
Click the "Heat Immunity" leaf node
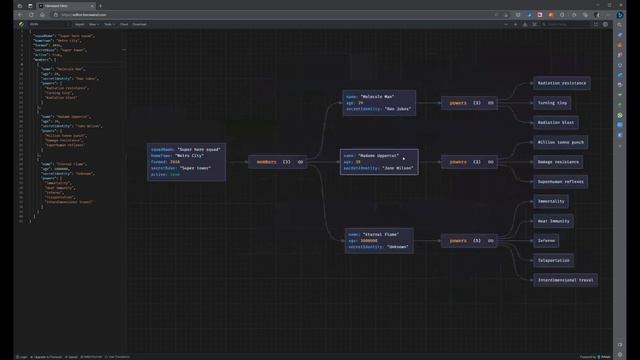[553, 221]
